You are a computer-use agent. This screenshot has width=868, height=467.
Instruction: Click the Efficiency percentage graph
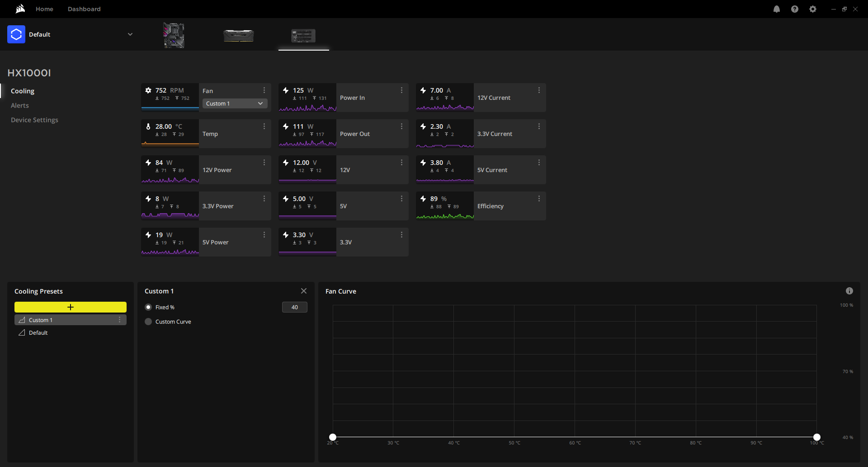tap(445, 216)
